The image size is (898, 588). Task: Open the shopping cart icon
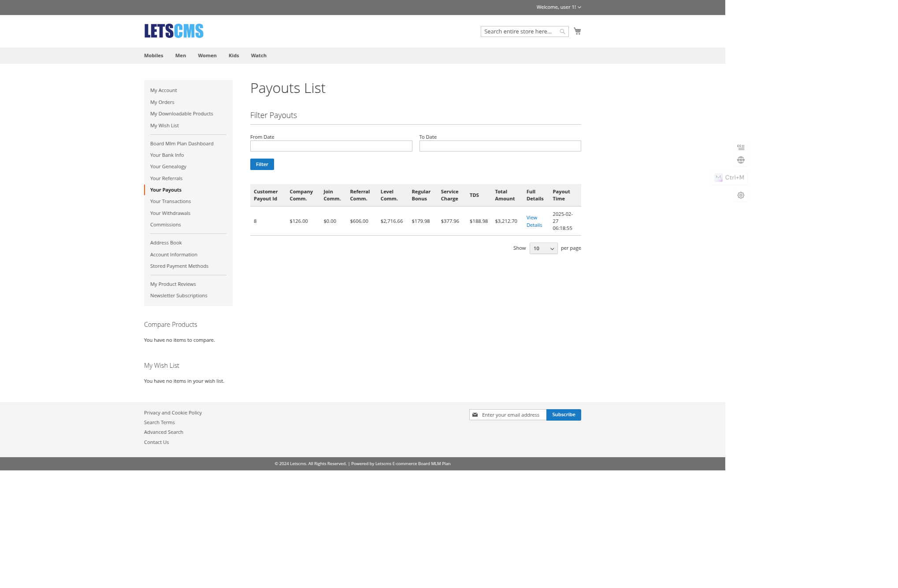coord(577,31)
